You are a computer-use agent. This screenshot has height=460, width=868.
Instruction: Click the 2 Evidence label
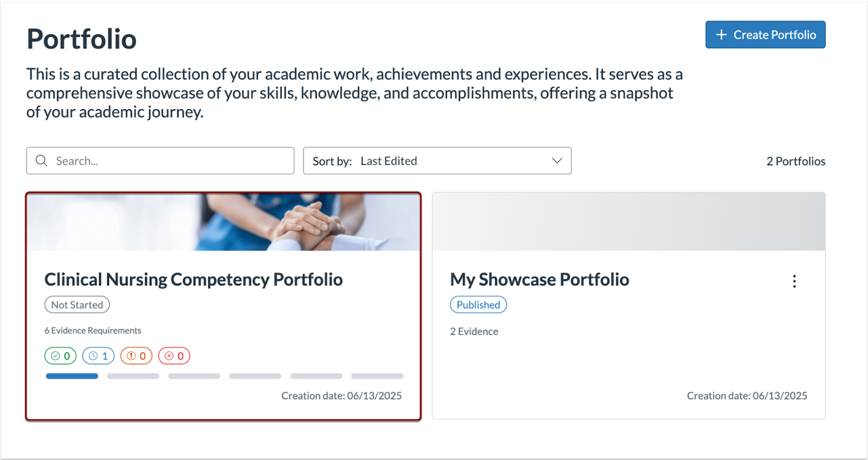pos(474,331)
